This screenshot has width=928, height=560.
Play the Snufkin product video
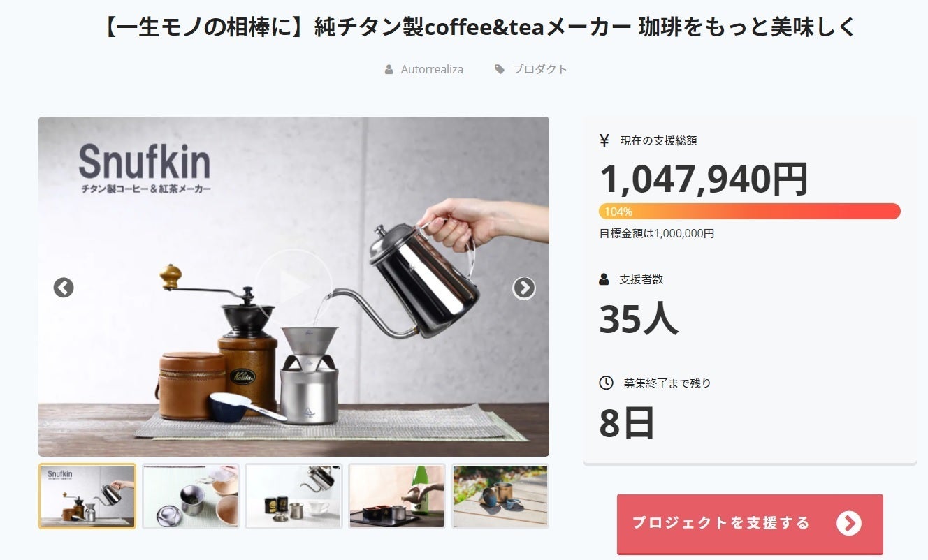point(293,287)
